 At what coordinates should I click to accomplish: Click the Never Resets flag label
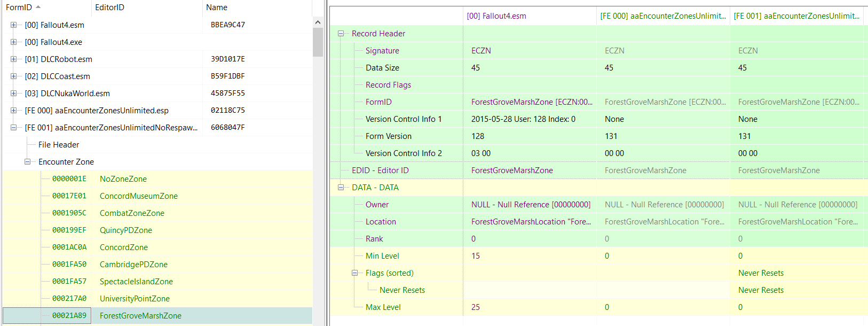click(402, 290)
